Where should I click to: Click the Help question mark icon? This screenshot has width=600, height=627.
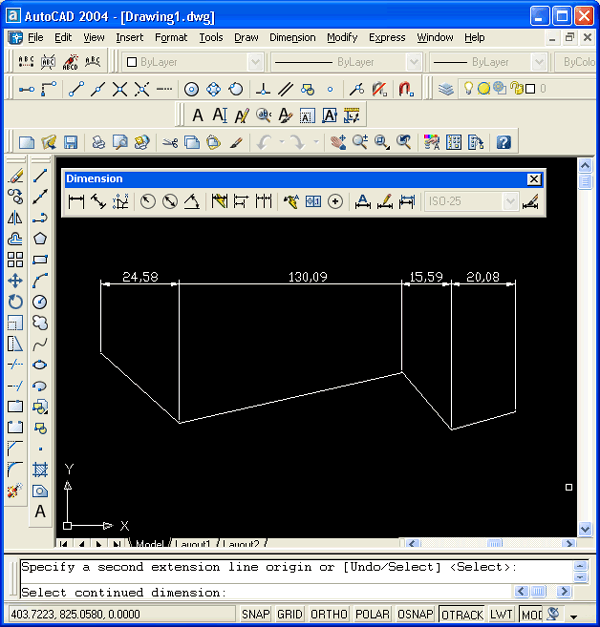504,142
